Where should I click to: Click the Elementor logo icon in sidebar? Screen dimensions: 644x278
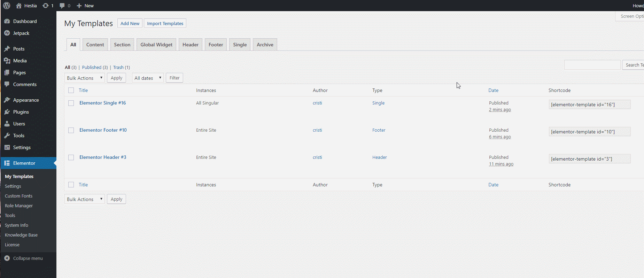[7, 163]
